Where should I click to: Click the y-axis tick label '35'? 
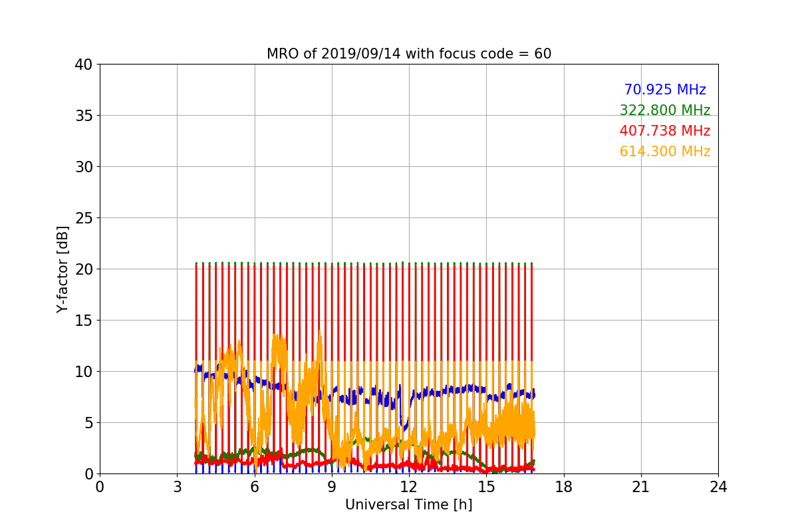(84, 116)
